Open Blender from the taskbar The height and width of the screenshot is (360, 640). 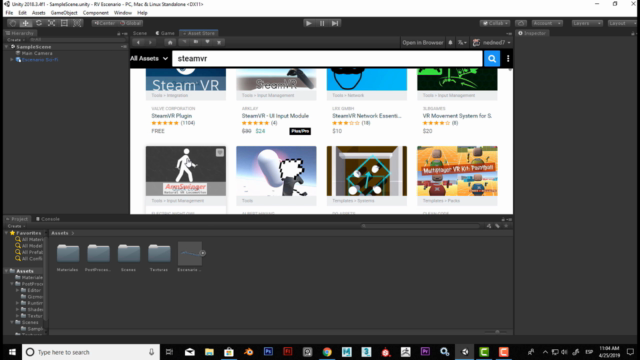(249, 352)
